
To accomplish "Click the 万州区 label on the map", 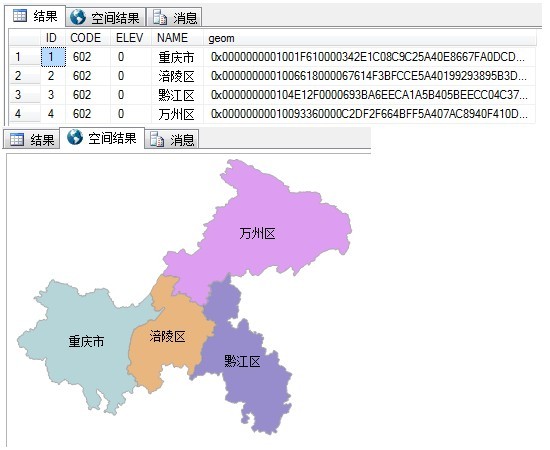I will click(257, 233).
